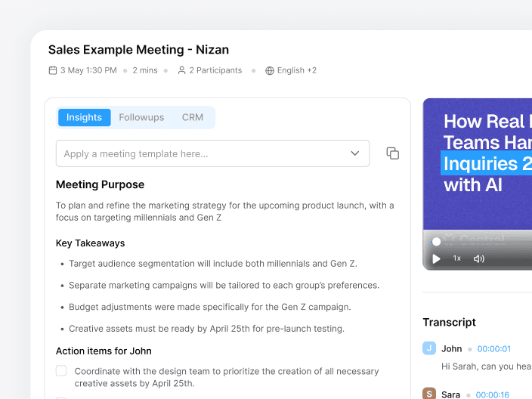Click the 3 May 1:30 PM date text
Image resolution: width=532 pixels, height=399 pixels.
88,70
